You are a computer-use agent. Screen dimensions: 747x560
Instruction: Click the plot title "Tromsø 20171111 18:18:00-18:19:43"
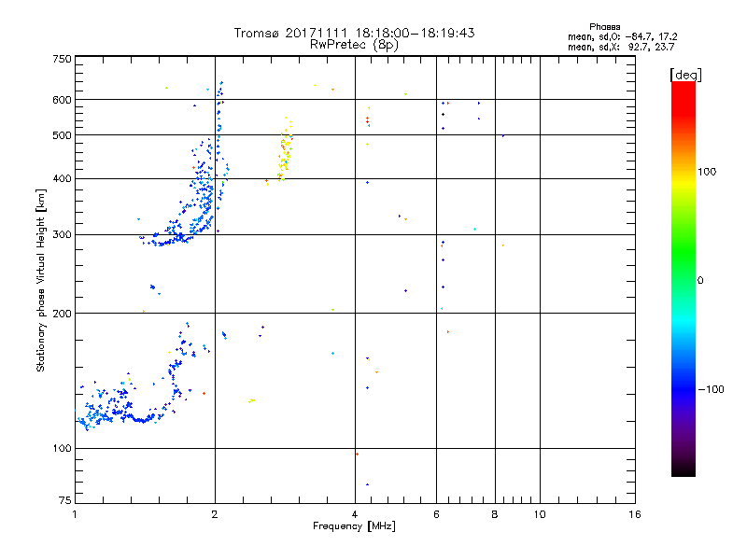coord(354,33)
